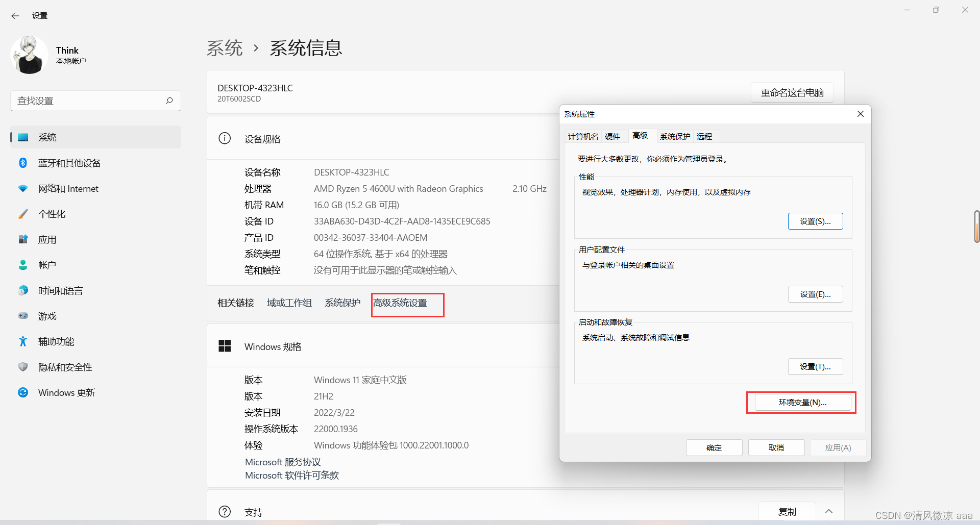The width and height of the screenshot is (980, 525).
Task: Click the search magnifier icon
Action: pyautogui.click(x=169, y=101)
